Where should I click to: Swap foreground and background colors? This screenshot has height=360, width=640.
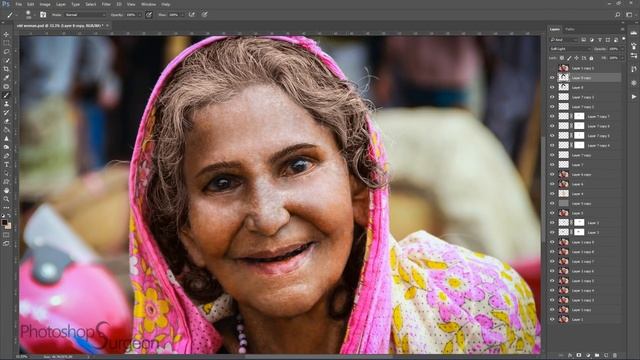[x=9, y=216]
